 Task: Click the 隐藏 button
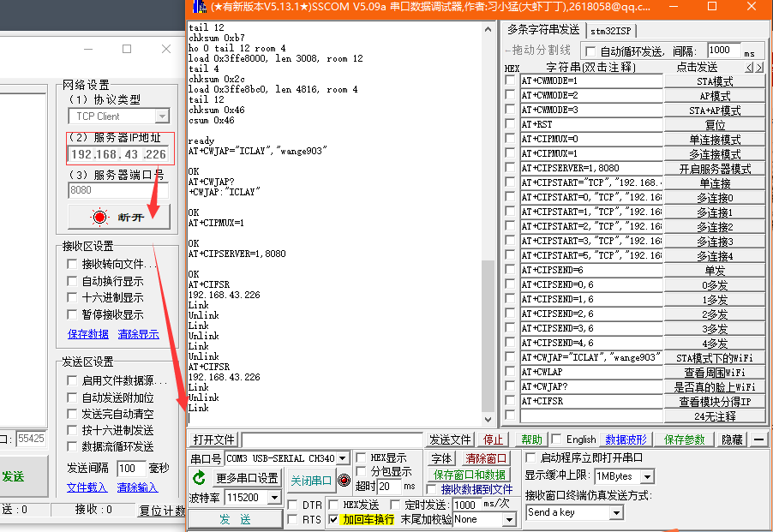732,439
